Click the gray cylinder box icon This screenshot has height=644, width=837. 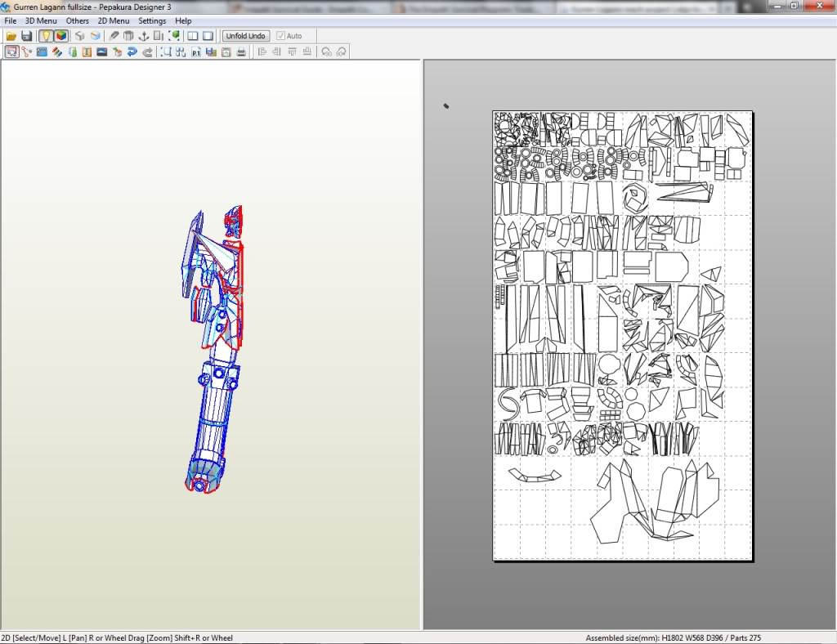click(128, 36)
